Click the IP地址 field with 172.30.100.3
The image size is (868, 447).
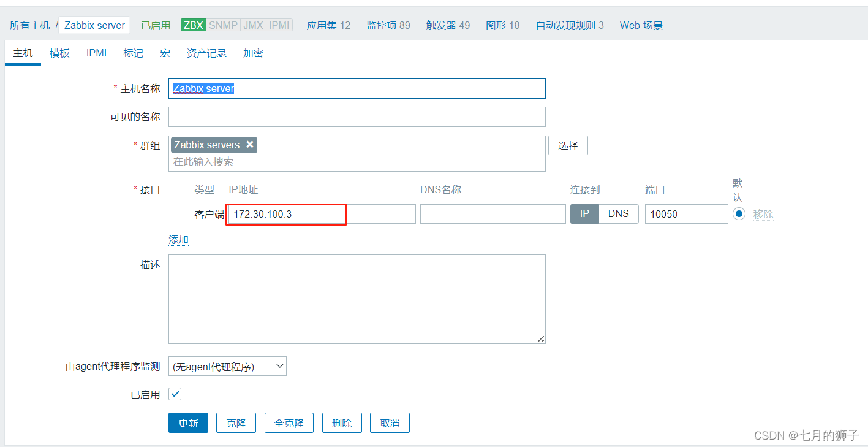[x=322, y=214]
